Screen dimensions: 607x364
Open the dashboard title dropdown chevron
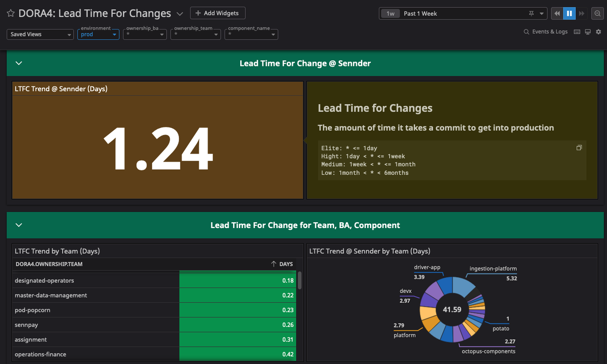180,14
